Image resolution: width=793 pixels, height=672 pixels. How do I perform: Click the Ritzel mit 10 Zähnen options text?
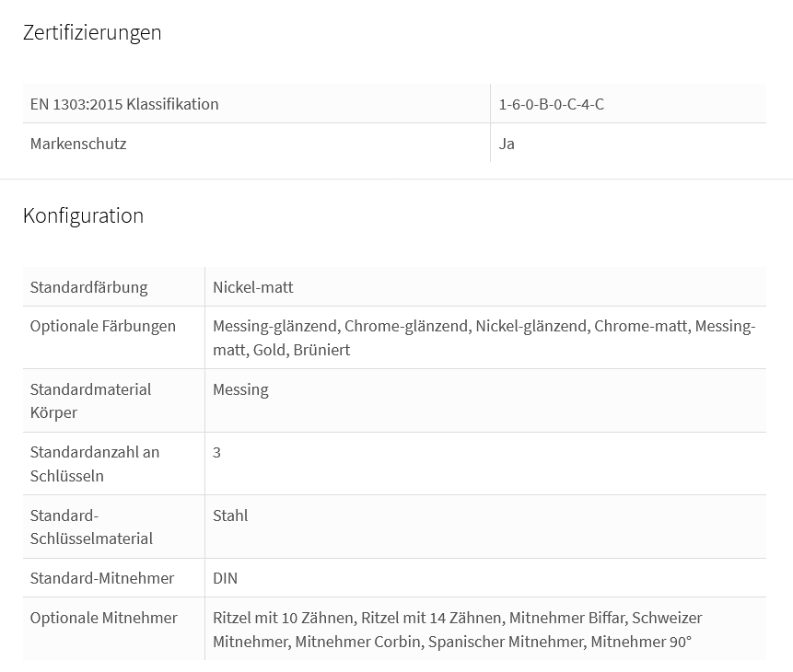(x=458, y=630)
